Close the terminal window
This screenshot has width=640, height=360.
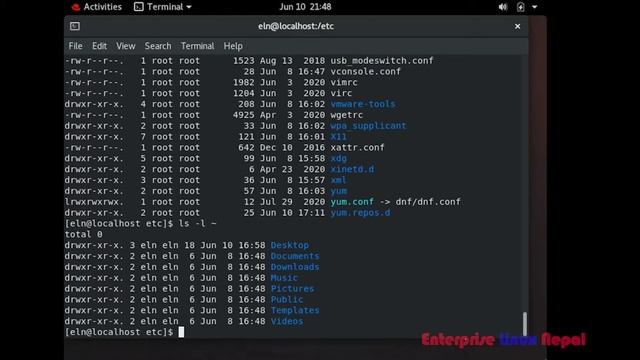(518, 26)
